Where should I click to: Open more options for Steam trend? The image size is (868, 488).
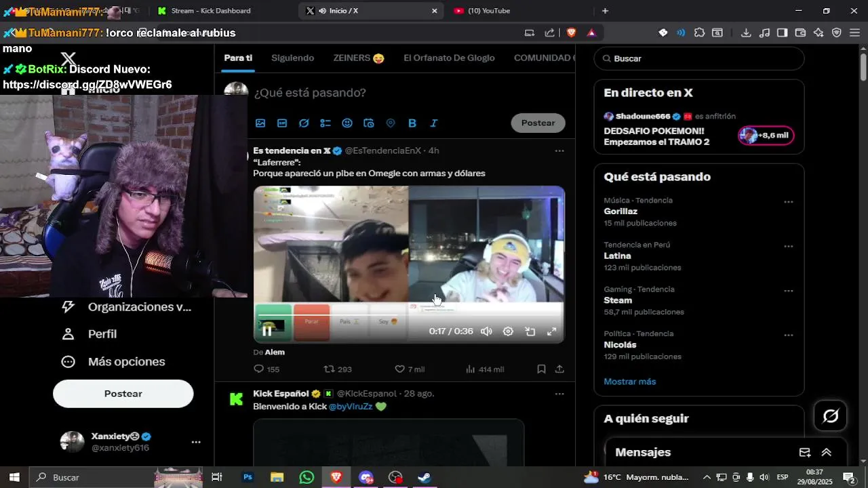click(x=789, y=291)
